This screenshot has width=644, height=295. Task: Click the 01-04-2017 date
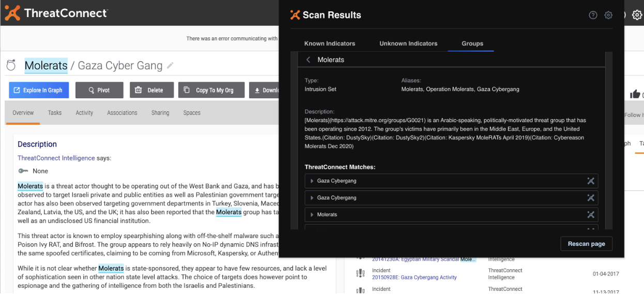click(x=606, y=274)
